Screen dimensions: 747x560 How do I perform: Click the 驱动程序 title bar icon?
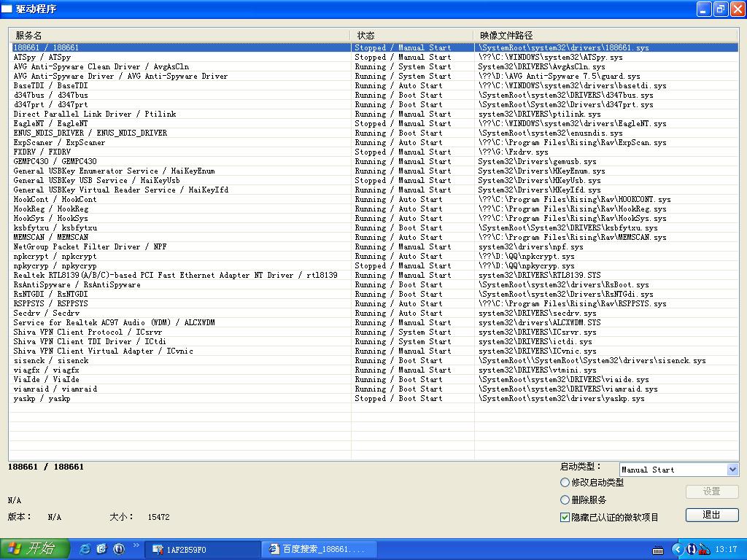(x=7, y=9)
